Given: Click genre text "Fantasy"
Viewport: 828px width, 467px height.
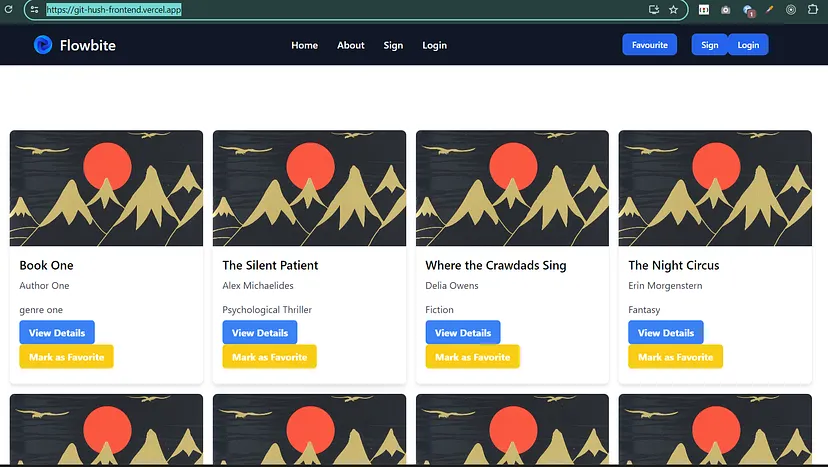Looking at the screenshot, I should (644, 310).
